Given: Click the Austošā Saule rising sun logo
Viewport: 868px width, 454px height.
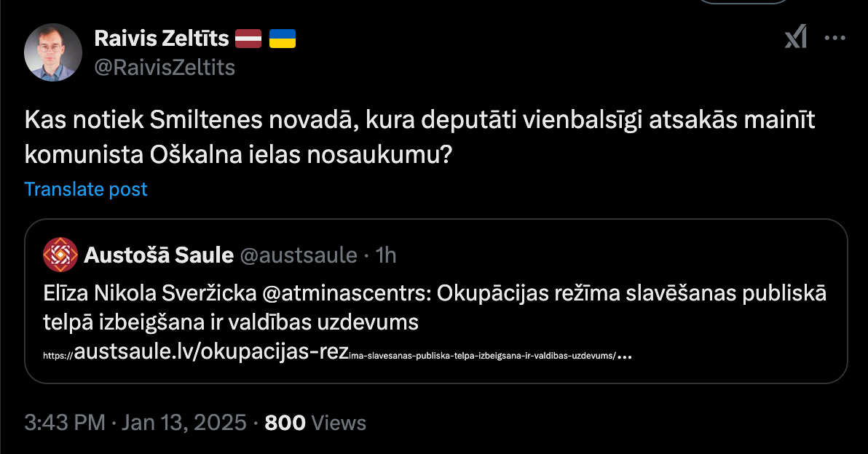Looking at the screenshot, I should (x=59, y=255).
